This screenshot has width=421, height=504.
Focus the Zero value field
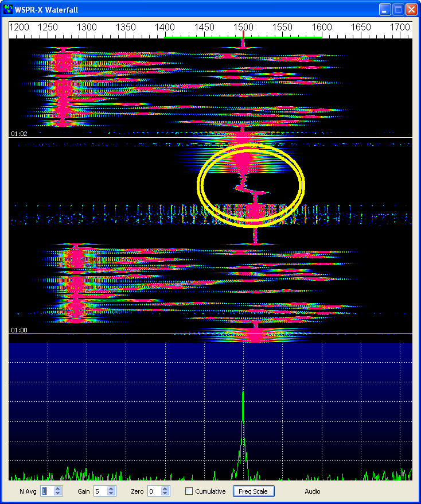pos(154,491)
